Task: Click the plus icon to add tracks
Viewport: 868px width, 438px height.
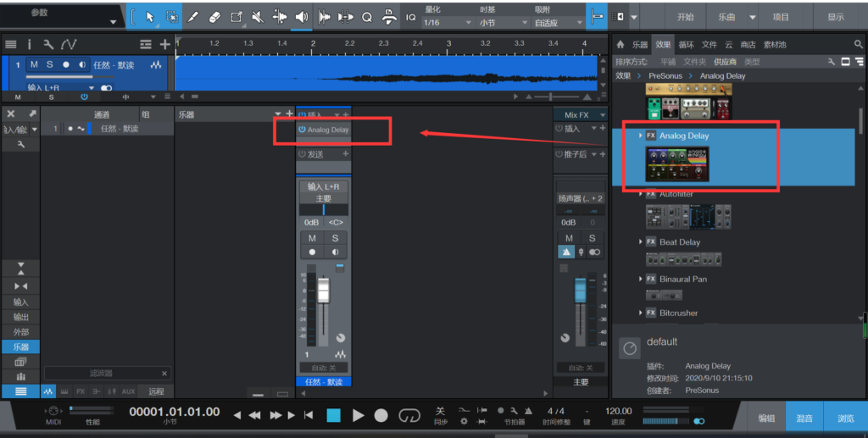Action: coord(165,44)
